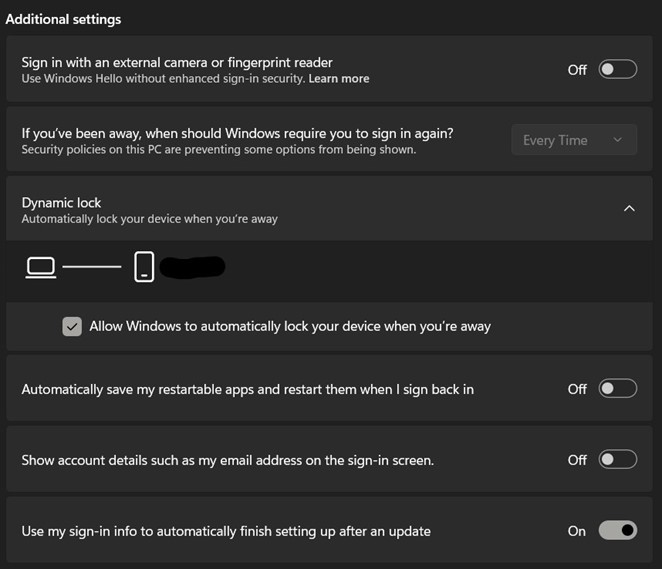Click the 'Use my sign-in info' setting text
662x569 pixels.
coord(226,531)
